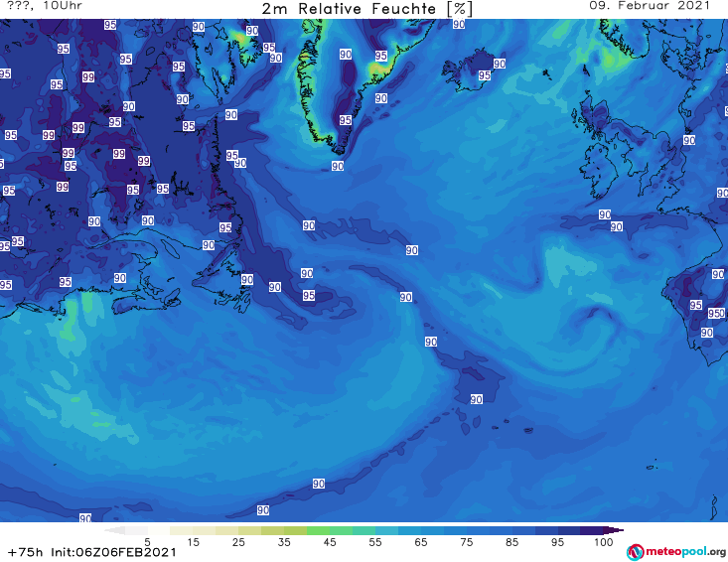Screen dimensions: 728x562
Task: Click the title '2m Relative Feuchte [%]'
Action: click(366, 9)
